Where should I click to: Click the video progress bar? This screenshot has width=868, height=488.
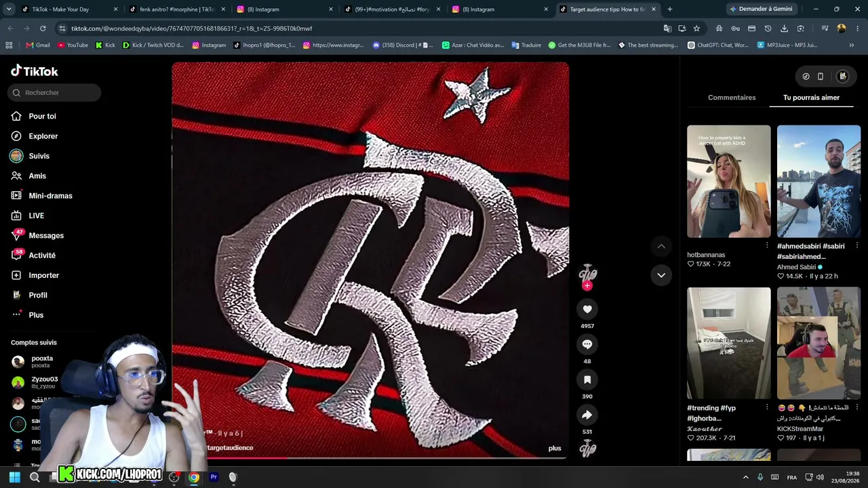click(370, 458)
